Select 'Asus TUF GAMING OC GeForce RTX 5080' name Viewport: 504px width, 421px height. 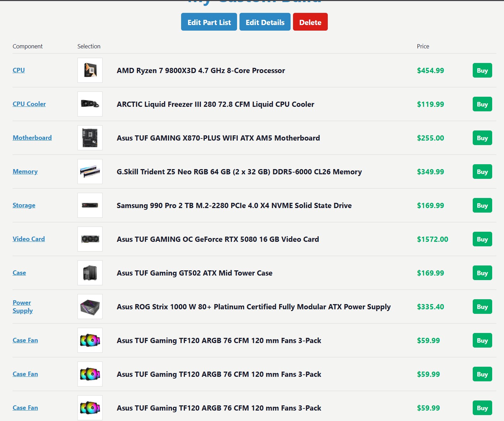[x=218, y=239]
